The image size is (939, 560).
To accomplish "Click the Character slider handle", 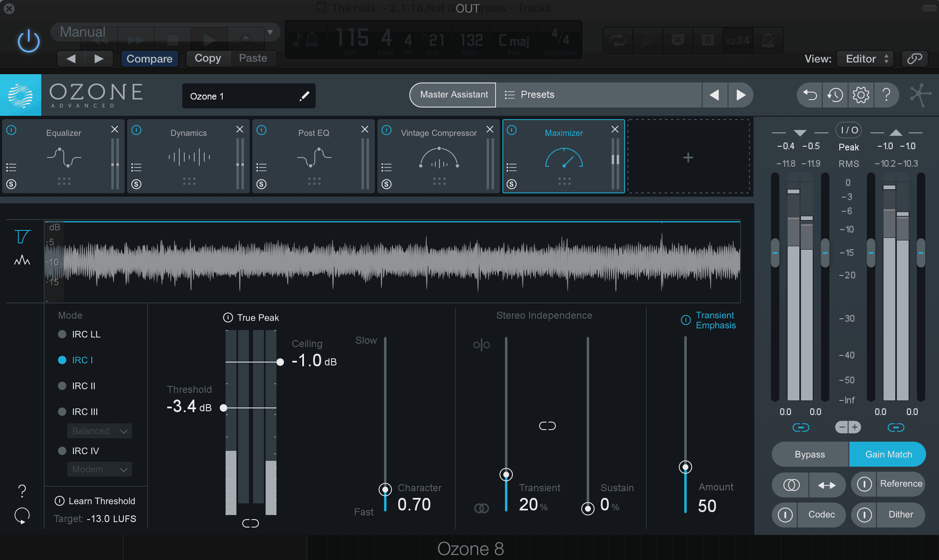I will pyautogui.click(x=385, y=489).
